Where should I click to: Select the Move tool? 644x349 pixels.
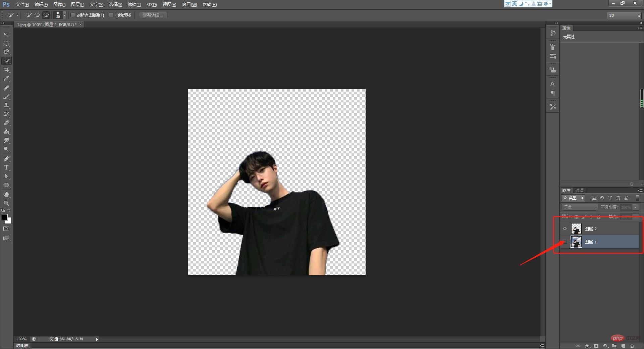[6, 34]
